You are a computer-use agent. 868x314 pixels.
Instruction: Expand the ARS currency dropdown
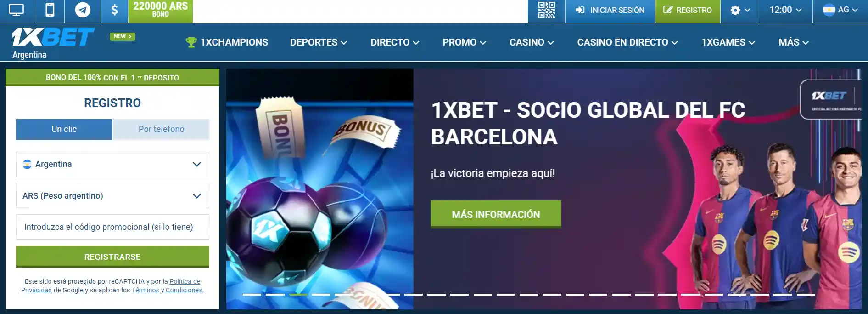(112, 196)
